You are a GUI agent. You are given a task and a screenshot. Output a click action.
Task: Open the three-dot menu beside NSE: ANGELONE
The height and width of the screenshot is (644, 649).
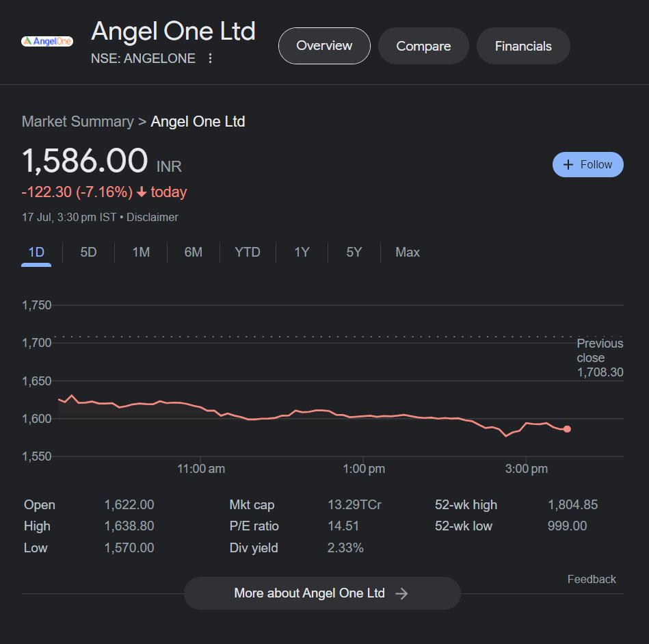[210, 59]
